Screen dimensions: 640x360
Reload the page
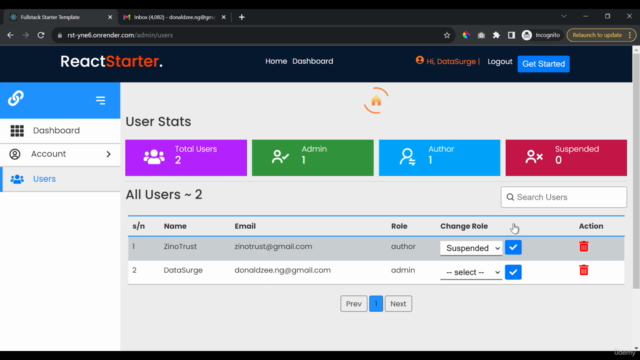pos(41,35)
